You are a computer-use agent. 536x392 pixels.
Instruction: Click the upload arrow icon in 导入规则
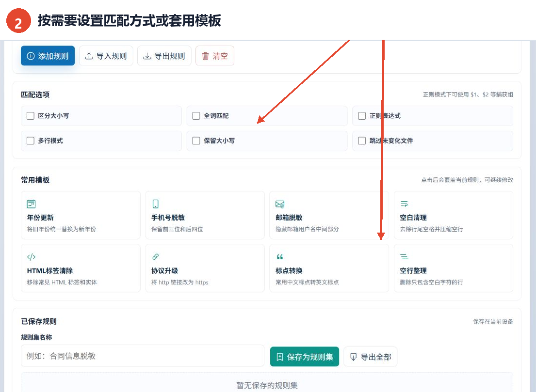tap(89, 56)
